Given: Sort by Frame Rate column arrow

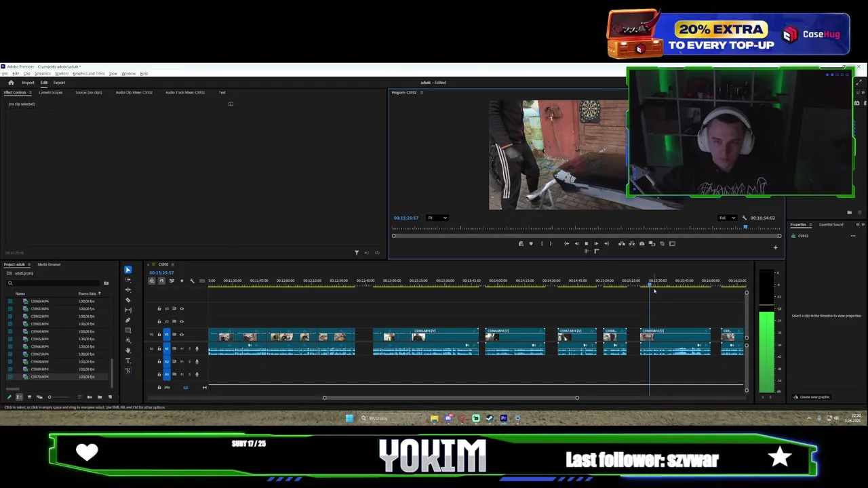Looking at the screenshot, I should coord(99,293).
